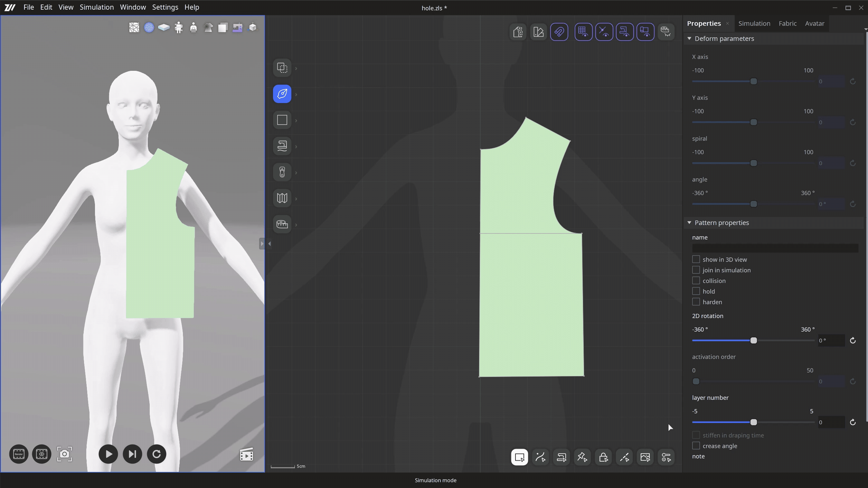The height and width of the screenshot is (488, 868).
Task: Choose the select image tool
Action: point(645,457)
